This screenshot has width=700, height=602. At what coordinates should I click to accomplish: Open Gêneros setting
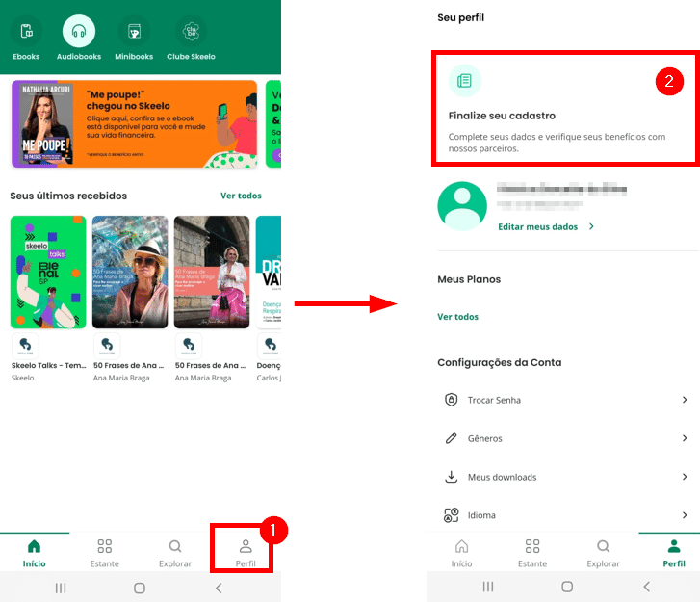pyautogui.click(x=565, y=438)
